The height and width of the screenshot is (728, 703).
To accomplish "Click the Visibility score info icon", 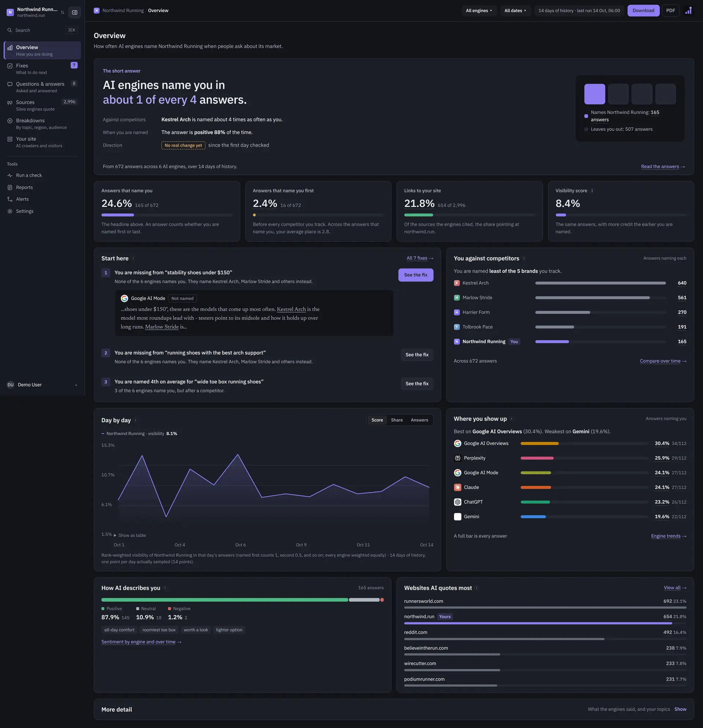I will [x=592, y=190].
